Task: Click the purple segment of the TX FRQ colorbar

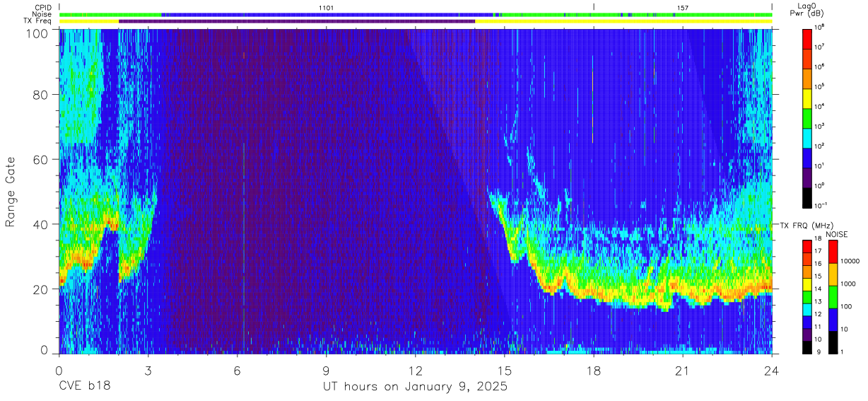Action: tap(807, 335)
